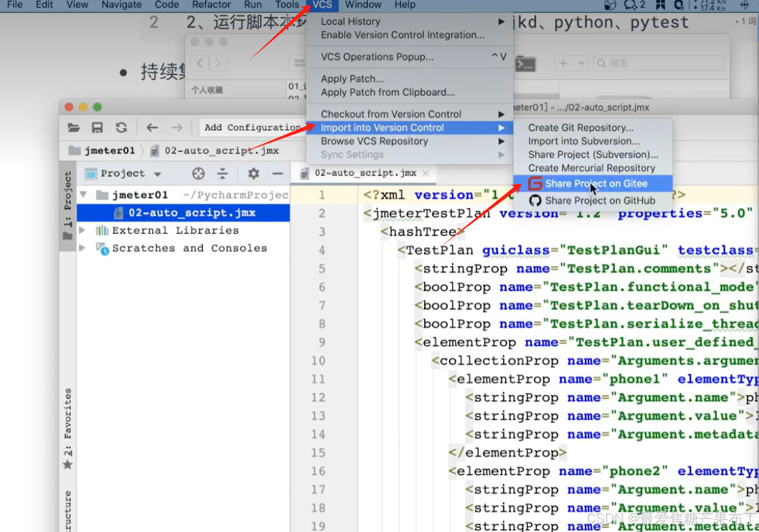759x532 pixels.
Task: Click back chevron in background window
Action: point(200,63)
